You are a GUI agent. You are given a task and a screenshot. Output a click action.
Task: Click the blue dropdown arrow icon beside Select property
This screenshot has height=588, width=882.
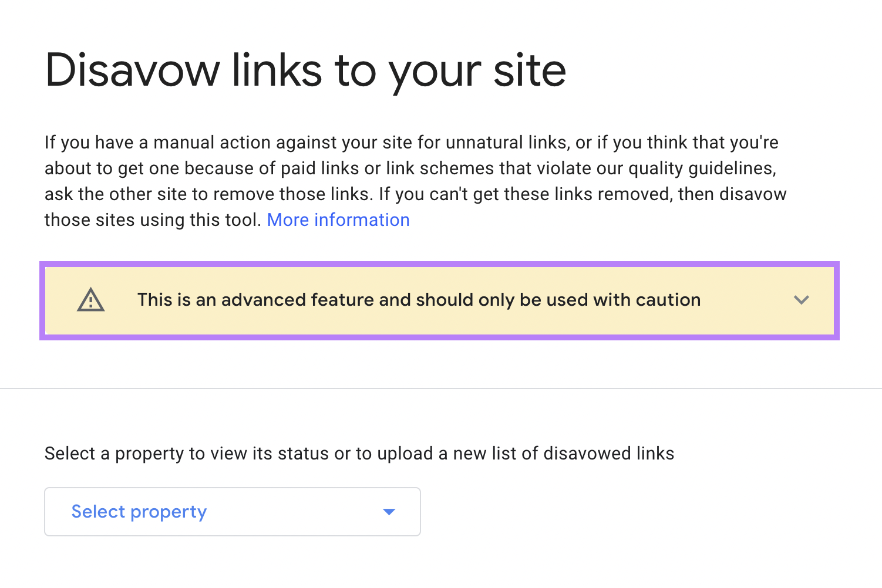(389, 512)
